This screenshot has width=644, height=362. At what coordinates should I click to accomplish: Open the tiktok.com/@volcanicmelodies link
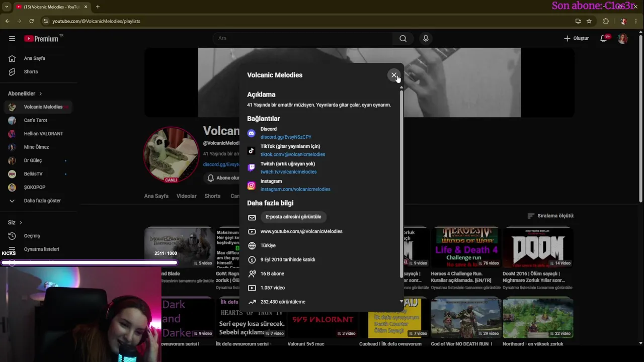pos(293,155)
